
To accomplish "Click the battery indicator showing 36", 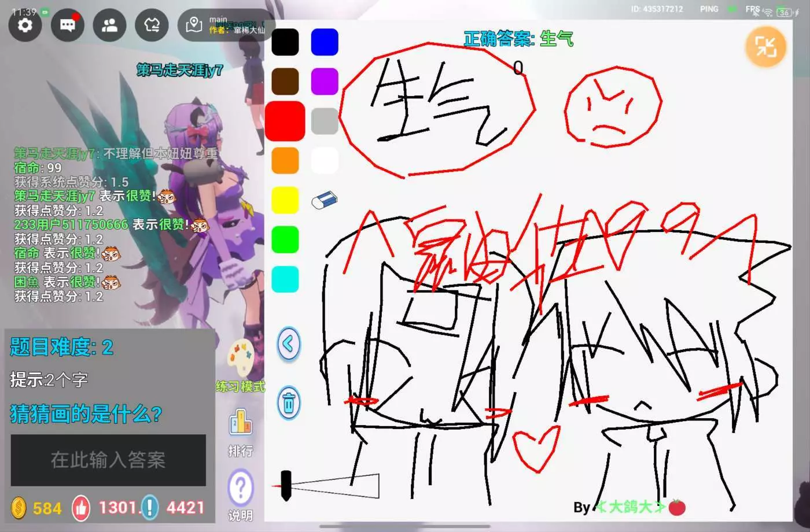I will coord(784,12).
